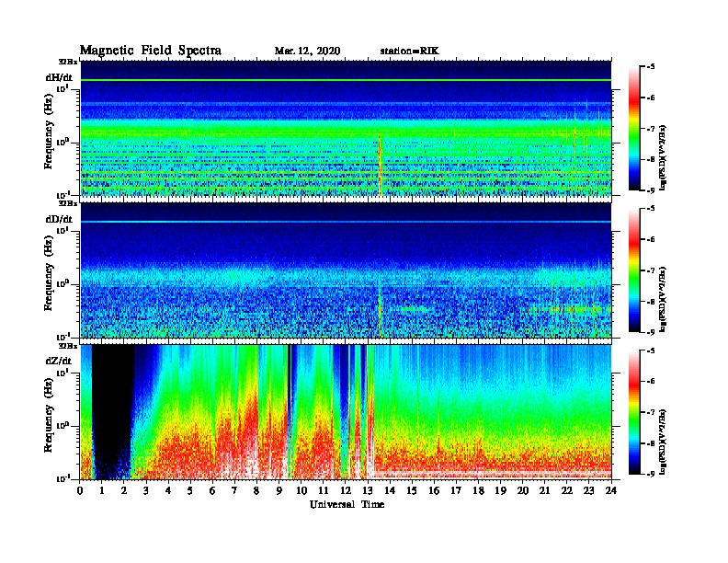Click the log(PSD) units label beside dH/dt color scale
728x563 pixels.
663,157
